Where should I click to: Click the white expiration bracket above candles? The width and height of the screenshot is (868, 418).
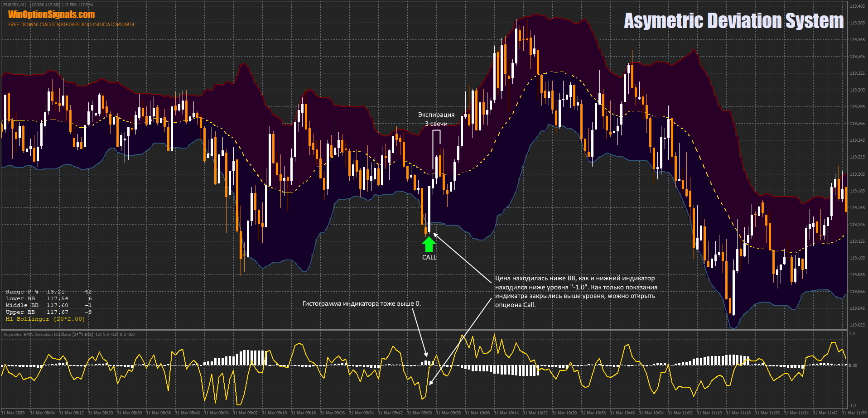pos(436,132)
